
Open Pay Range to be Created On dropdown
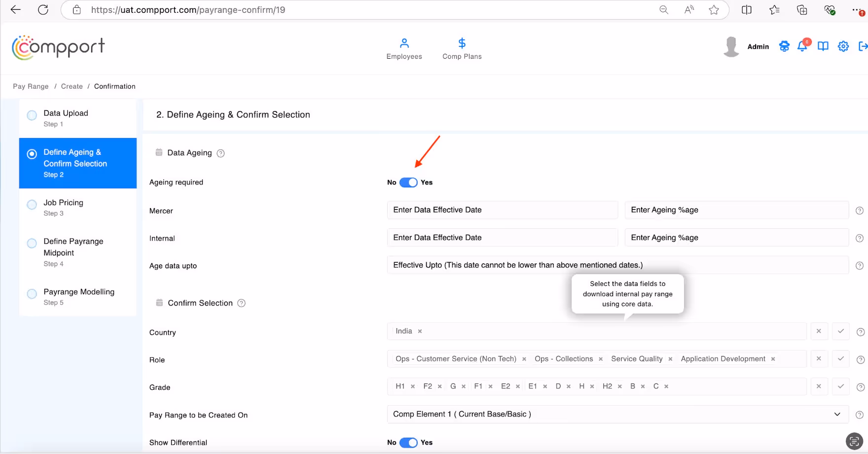(617, 415)
